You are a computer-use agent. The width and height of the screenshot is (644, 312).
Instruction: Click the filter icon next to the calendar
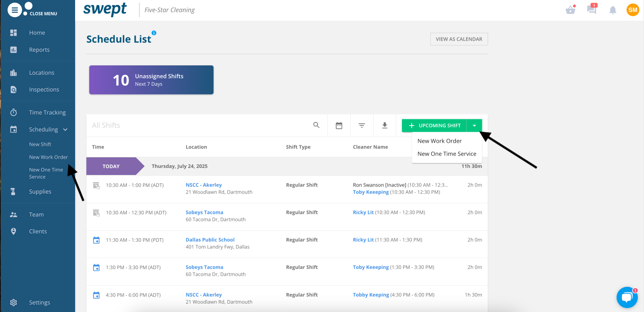coord(362,125)
